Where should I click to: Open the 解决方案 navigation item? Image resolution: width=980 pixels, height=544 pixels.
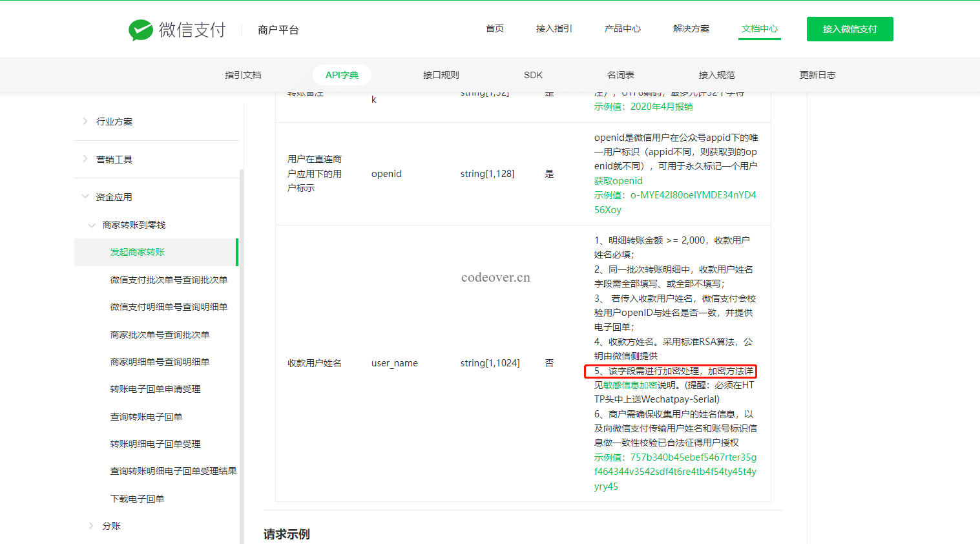(x=691, y=29)
